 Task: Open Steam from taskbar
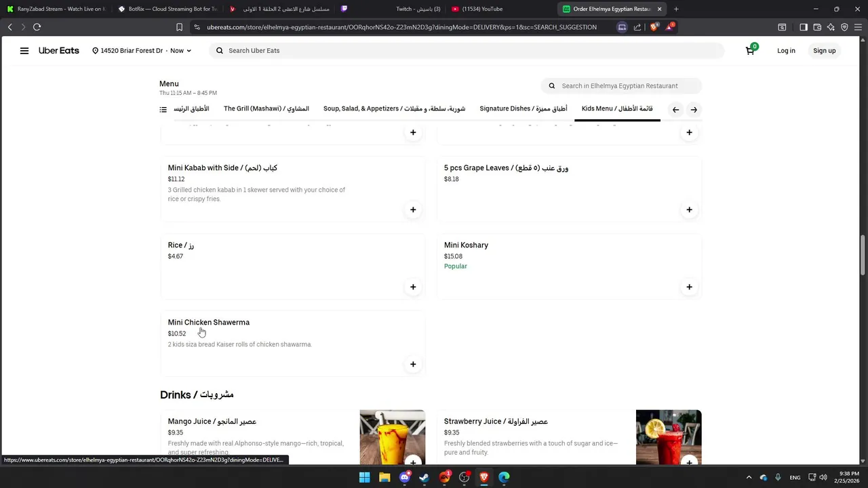point(425,477)
